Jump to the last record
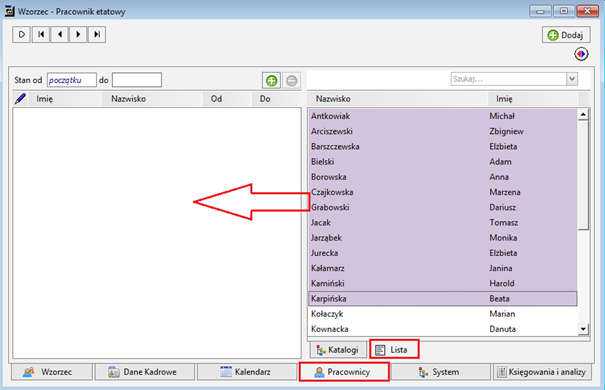 click(97, 35)
